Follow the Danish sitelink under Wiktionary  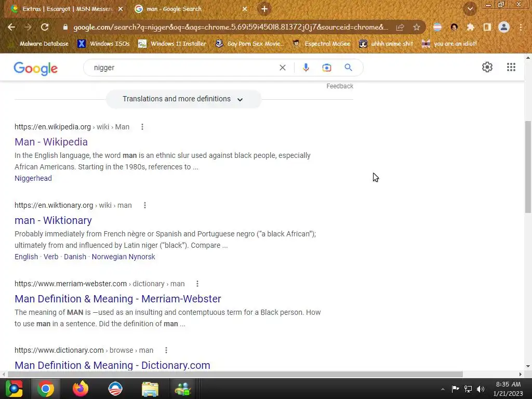point(75,257)
